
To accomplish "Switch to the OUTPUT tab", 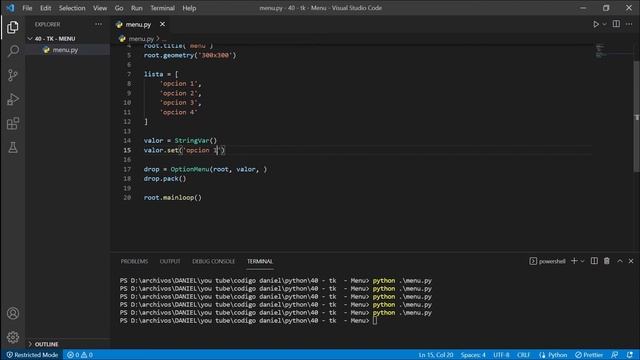I will click(x=170, y=261).
